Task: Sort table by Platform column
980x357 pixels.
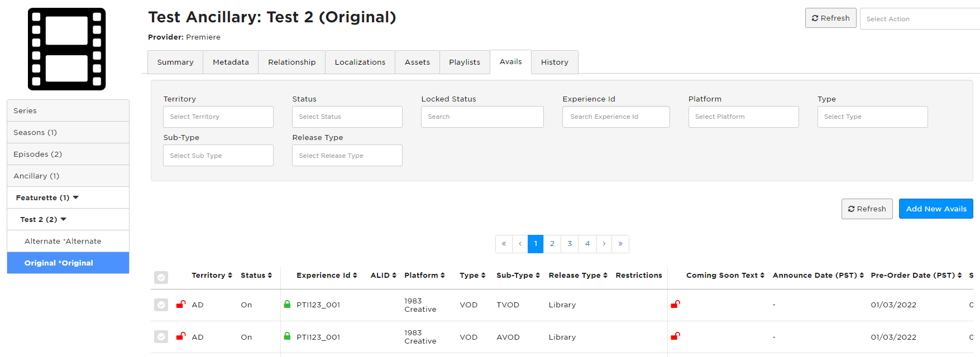Action: coord(424,276)
